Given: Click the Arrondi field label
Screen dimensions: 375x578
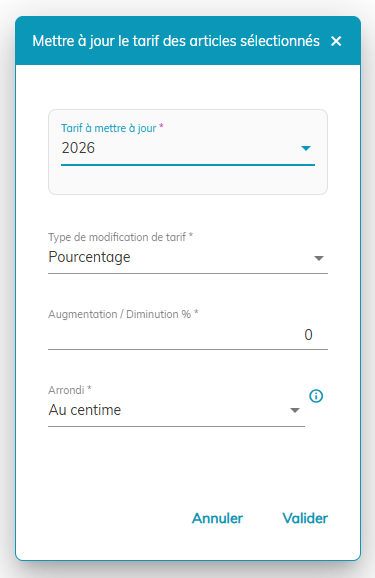Looking at the screenshot, I should (70, 390).
